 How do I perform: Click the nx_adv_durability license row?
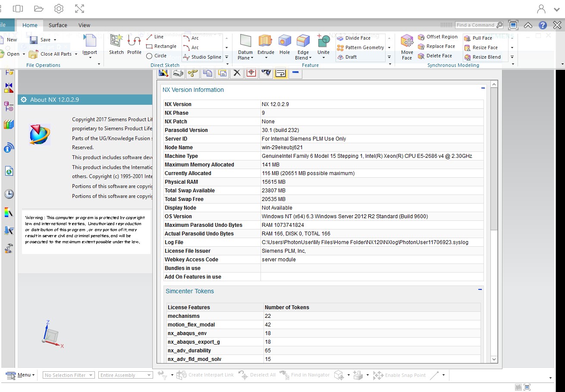click(323, 351)
